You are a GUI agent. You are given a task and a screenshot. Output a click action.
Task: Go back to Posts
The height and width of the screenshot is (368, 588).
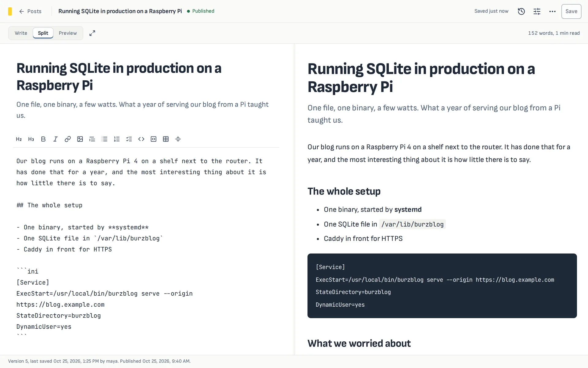[x=30, y=11]
